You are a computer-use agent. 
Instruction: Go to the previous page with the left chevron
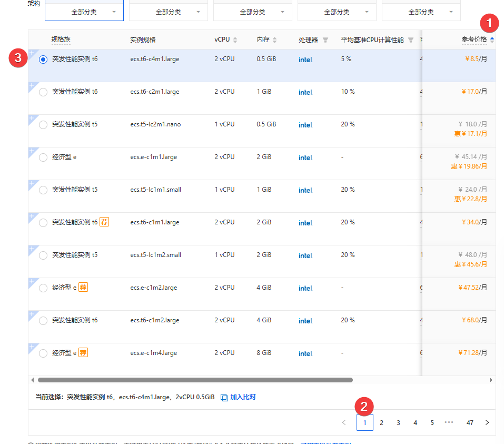point(344,422)
